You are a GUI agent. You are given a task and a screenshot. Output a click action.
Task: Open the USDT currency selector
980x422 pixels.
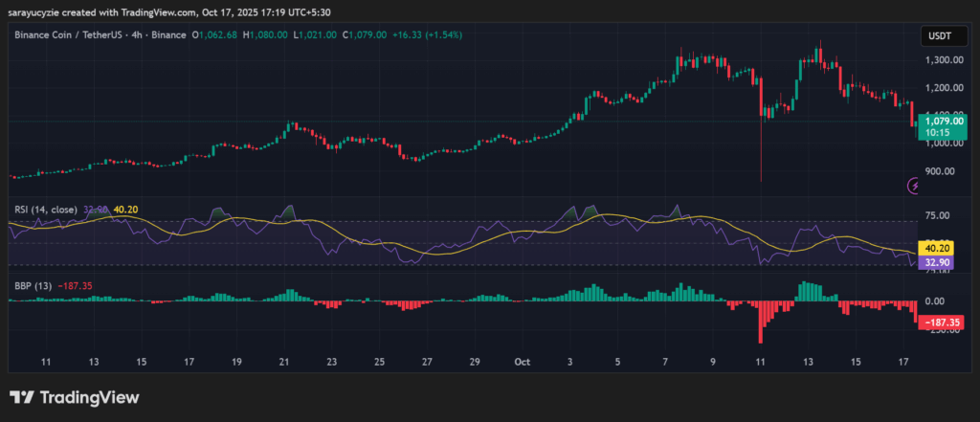pyautogui.click(x=936, y=35)
